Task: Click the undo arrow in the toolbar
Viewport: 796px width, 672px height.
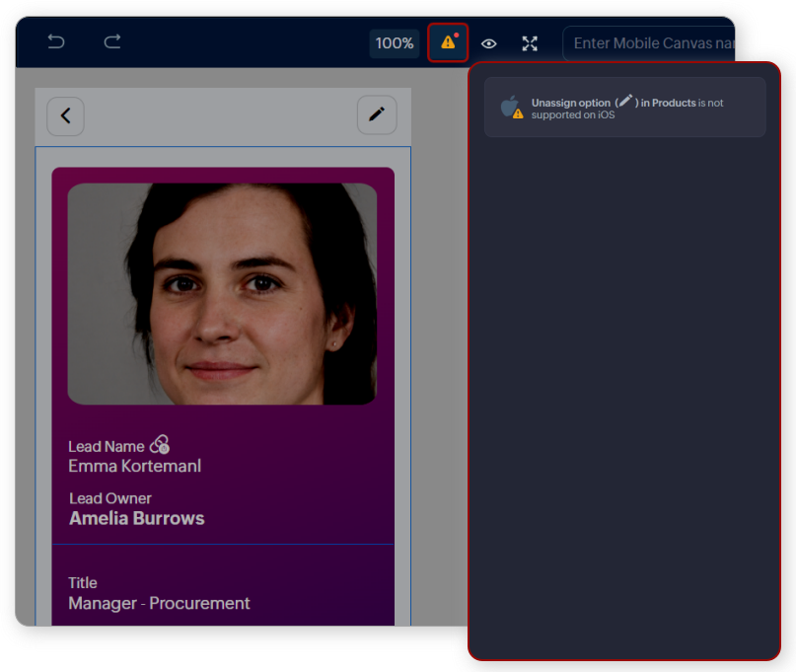Action: [x=56, y=42]
